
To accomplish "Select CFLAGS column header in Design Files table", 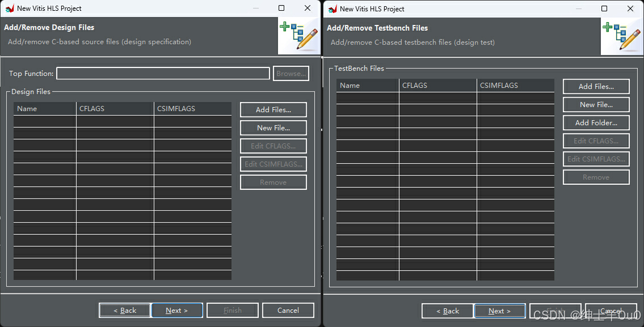I will (x=115, y=109).
